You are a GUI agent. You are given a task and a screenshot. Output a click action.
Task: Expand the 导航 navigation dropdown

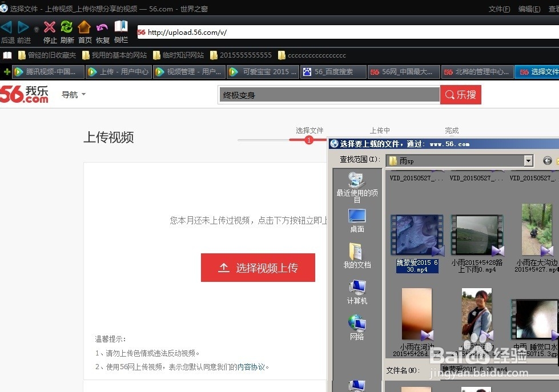[73, 95]
